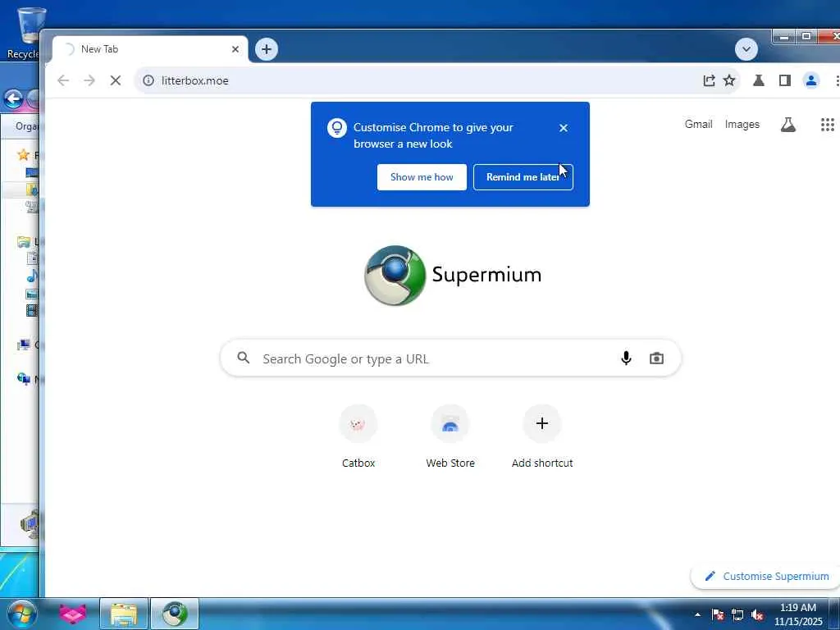This screenshot has height=630, width=840.
Task: Open profile avatar in toolbar
Action: pyautogui.click(x=811, y=80)
